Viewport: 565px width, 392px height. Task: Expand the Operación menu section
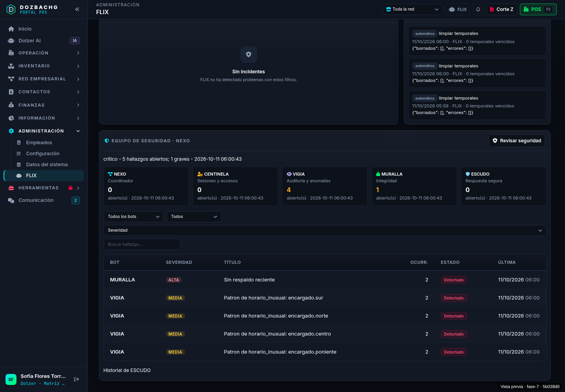coord(44,53)
